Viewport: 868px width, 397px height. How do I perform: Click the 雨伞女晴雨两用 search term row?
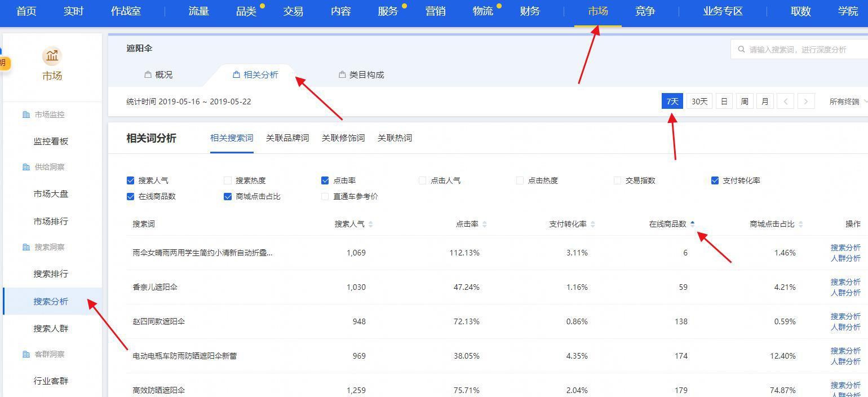(202, 253)
